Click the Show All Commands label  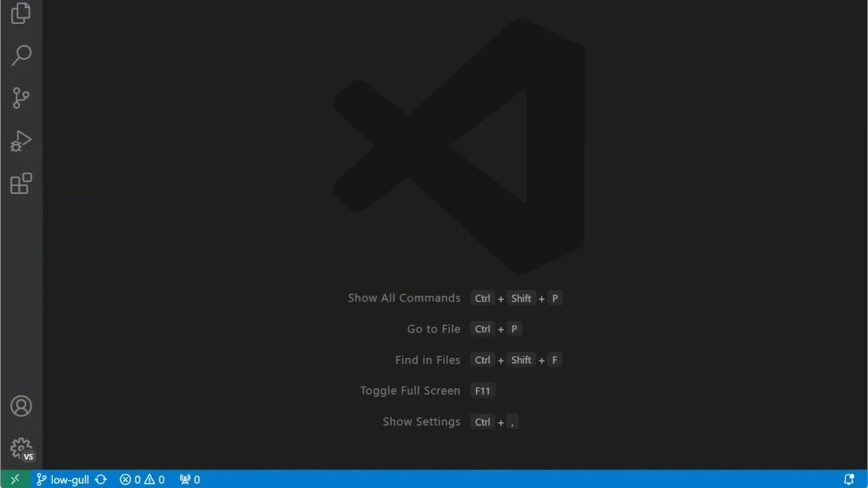click(404, 298)
